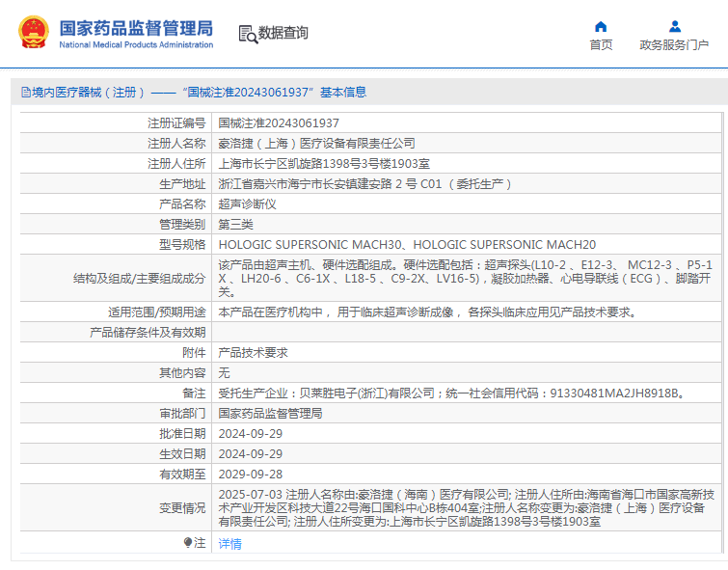The height and width of the screenshot is (570, 728).
Task: Click the 境内医疗器械（注册）基本信息 heading
Action: [199, 92]
